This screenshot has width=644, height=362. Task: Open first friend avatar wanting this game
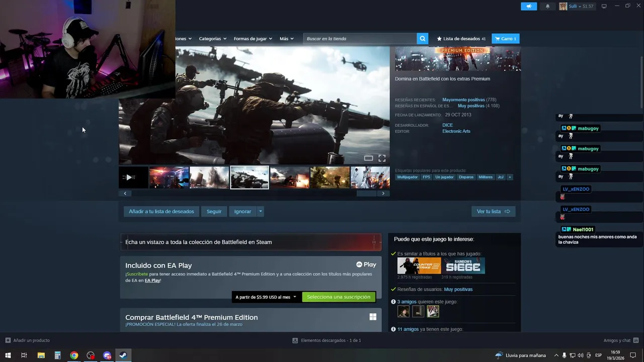coord(404,312)
